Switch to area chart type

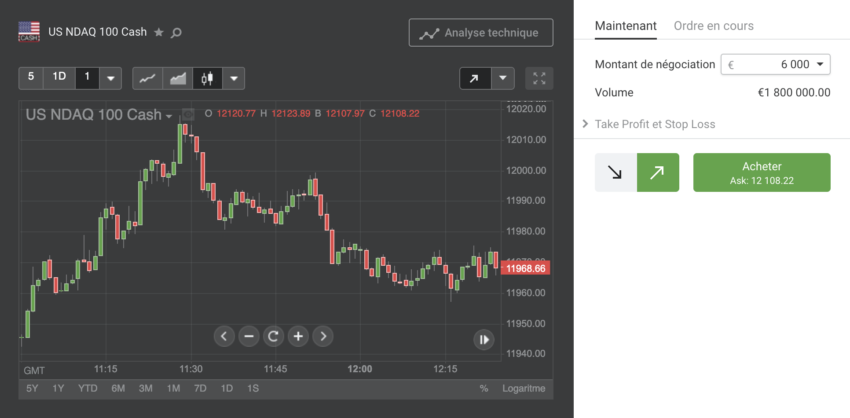(177, 78)
